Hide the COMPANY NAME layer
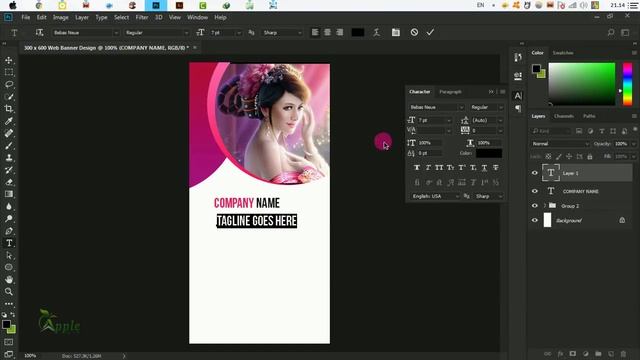This screenshot has width=640, height=360. click(535, 191)
